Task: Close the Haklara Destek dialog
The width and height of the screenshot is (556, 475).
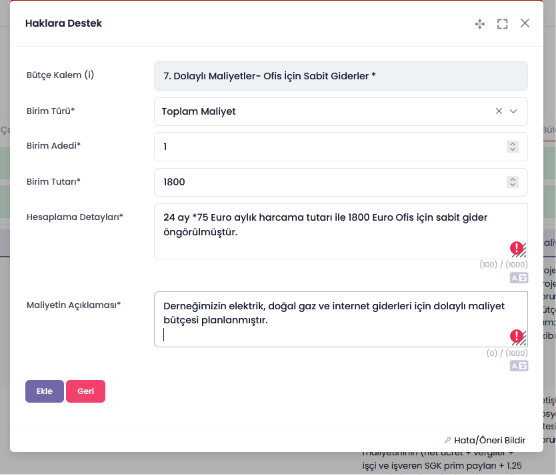Action: tap(525, 23)
